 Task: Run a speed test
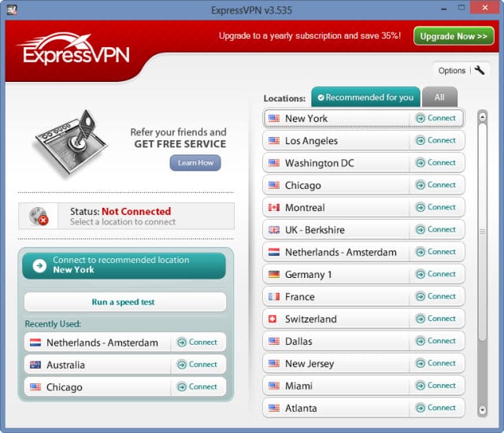[x=125, y=302]
